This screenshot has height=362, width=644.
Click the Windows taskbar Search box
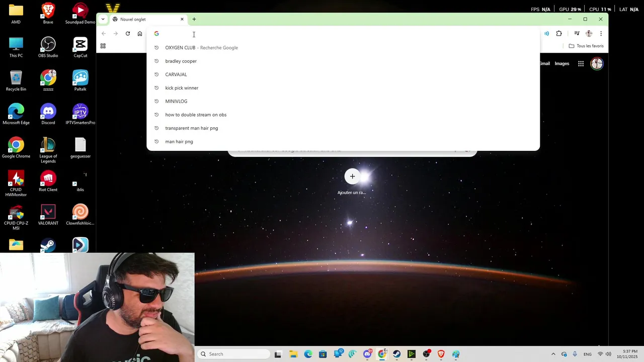233,354
